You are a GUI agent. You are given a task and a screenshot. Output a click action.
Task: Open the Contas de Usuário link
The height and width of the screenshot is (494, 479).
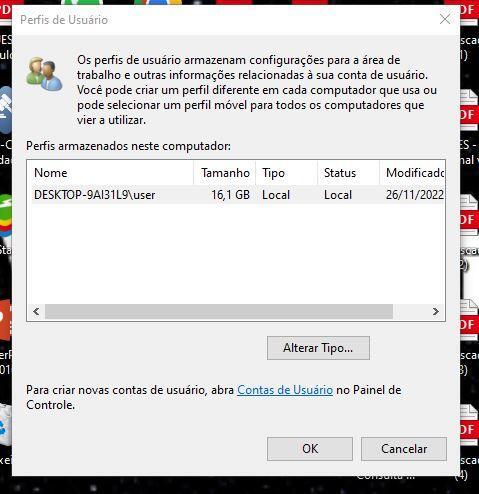coord(285,390)
